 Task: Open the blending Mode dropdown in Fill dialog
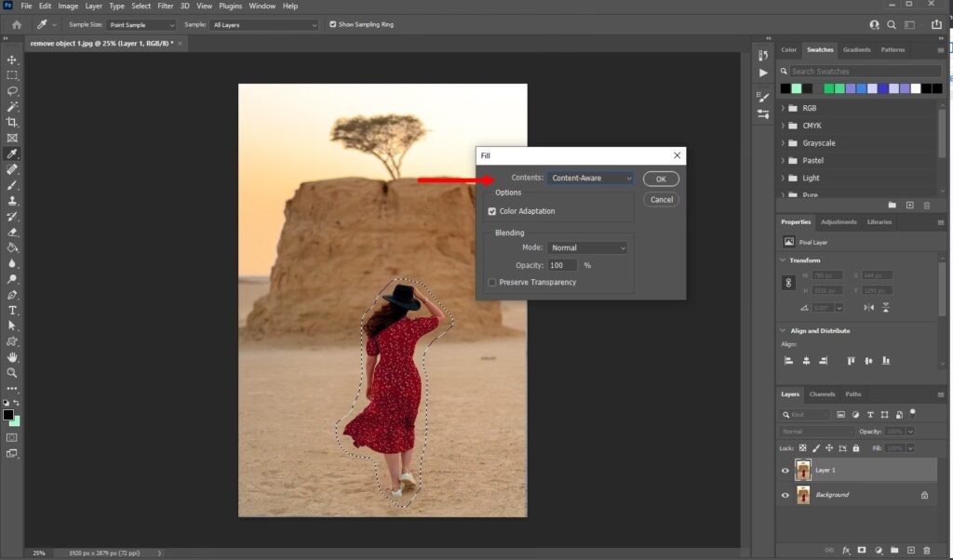coord(587,248)
